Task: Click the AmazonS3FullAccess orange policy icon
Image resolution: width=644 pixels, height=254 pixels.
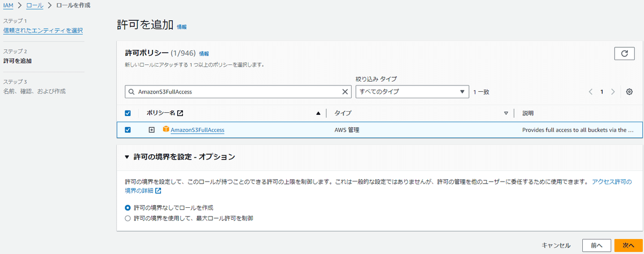Action: click(x=166, y=129)
